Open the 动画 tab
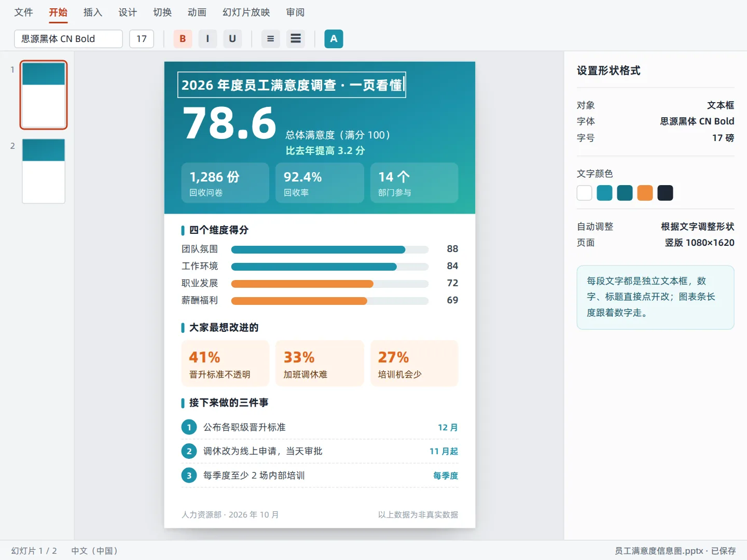 (x=197, y=12)
